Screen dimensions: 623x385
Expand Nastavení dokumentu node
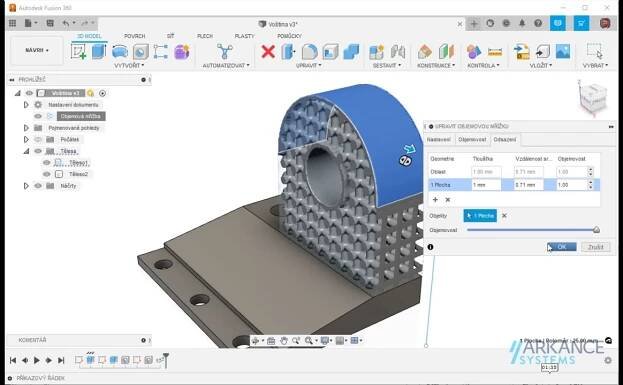26,104
